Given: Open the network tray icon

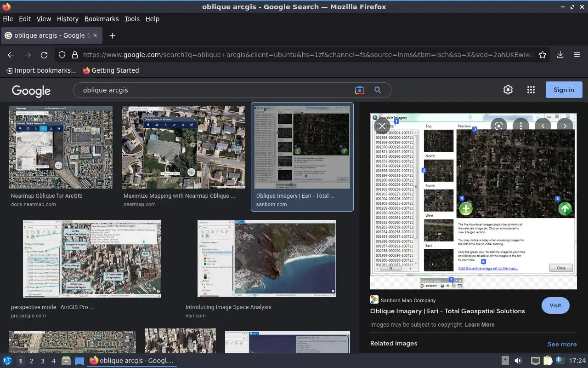Looking at the screenshot, I should pyautogui.click(x=535, y=361).
